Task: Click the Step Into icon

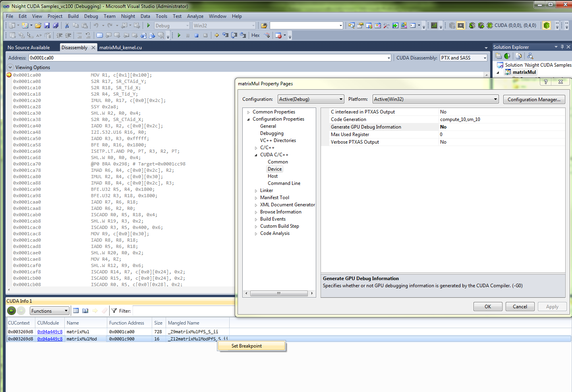Action: [x=225, y=35]
